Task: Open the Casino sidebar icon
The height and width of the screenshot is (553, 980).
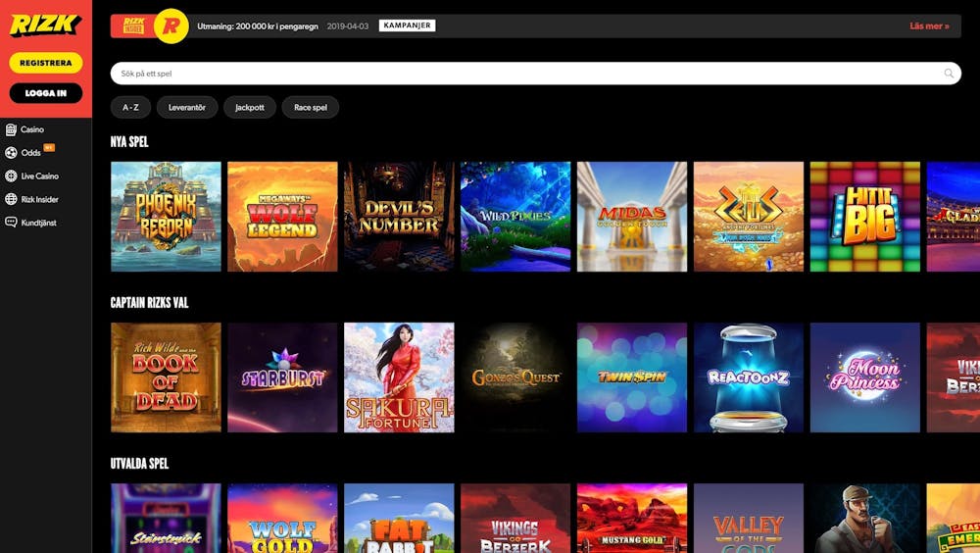Action: tap(11, 129)
